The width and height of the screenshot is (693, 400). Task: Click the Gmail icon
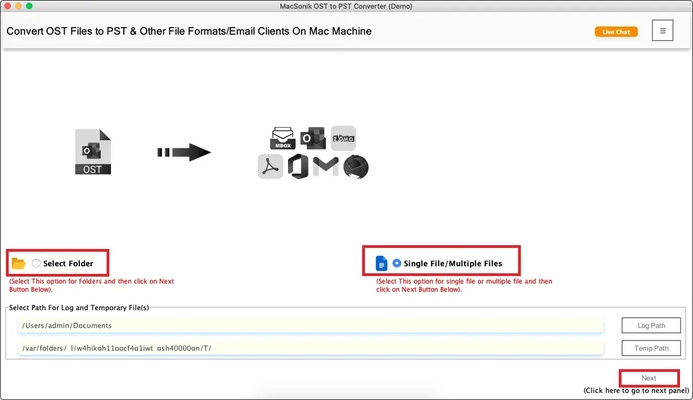pyautogui.click(x=326, y=167)
